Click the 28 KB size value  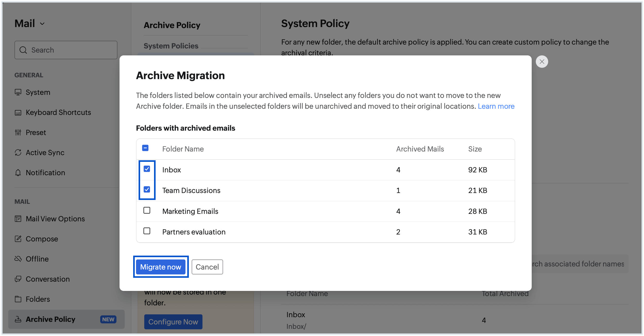coord(478,211)
